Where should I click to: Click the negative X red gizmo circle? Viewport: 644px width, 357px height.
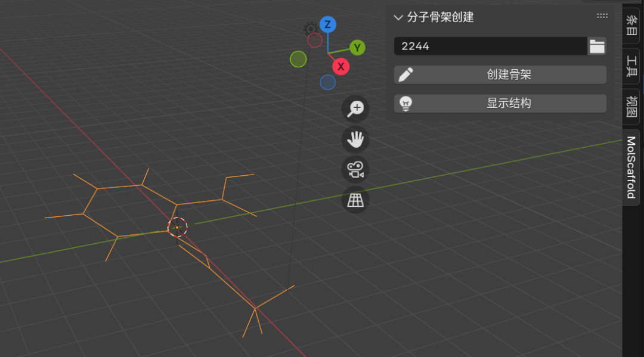(x=315, y=40)
